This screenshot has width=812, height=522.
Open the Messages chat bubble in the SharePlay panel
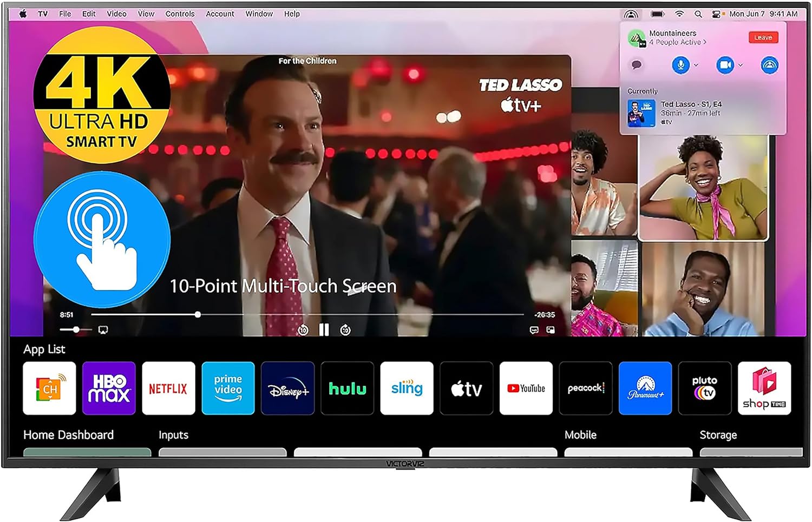(x=637, y=65)
